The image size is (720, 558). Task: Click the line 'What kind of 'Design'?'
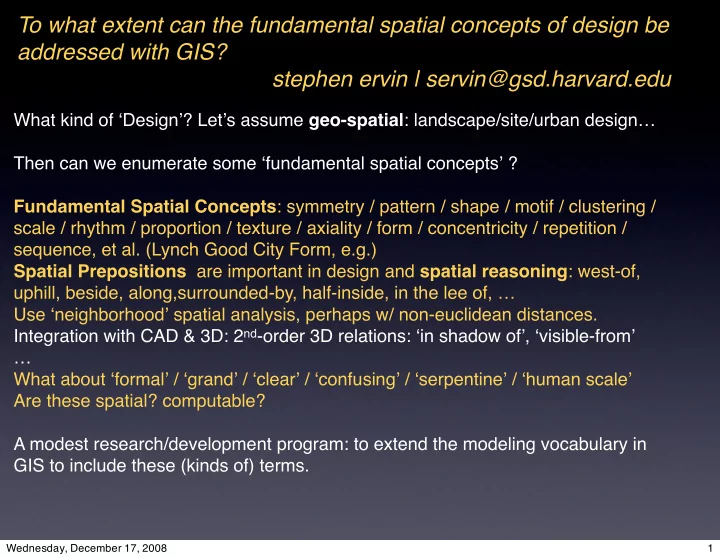[x=334, y=120]
